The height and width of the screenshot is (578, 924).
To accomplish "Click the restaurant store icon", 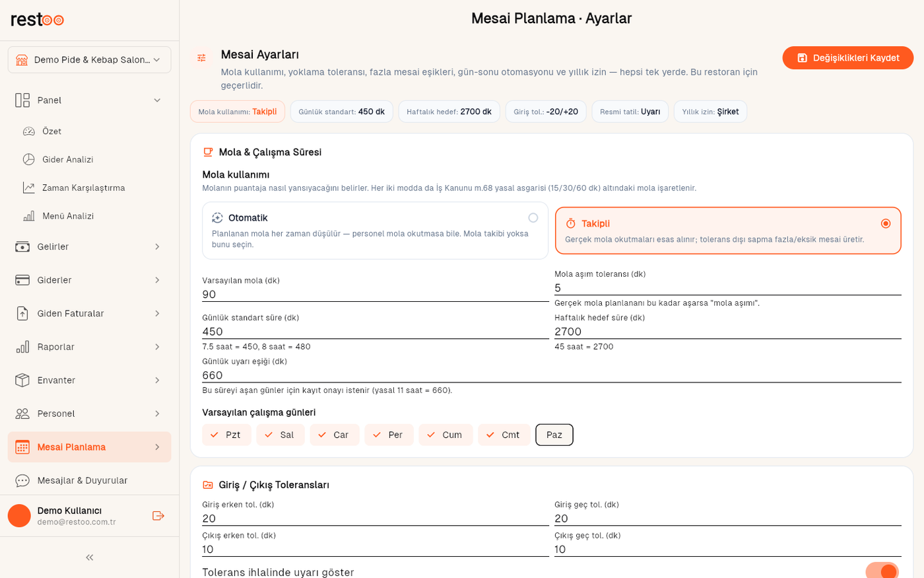I will click(22, 60).
